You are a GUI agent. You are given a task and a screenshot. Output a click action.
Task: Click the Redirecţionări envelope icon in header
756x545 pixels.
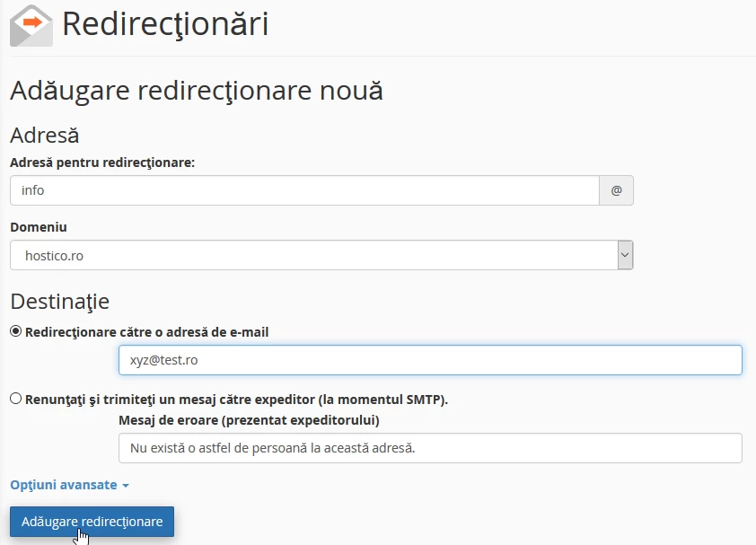point(30,25)
